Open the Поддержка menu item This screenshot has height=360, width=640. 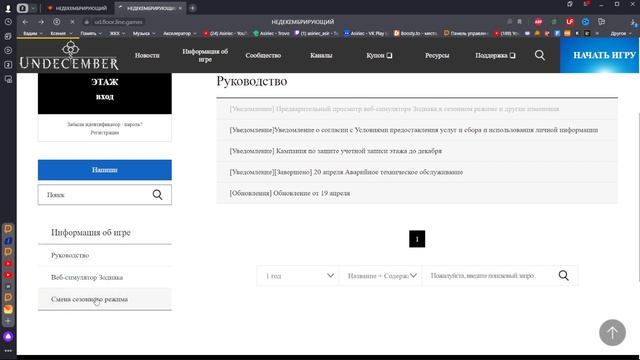coord(495,55)
